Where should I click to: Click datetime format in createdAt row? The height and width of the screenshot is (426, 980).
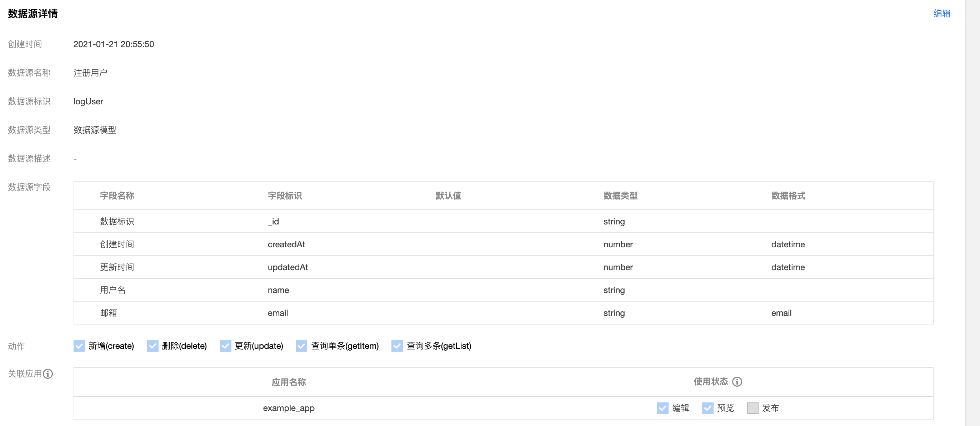coord(788,244)
